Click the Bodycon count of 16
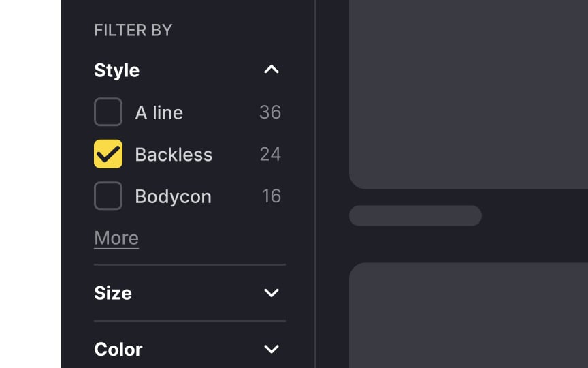588x368 pixels. pyautogui.click(x=271, y=196)
